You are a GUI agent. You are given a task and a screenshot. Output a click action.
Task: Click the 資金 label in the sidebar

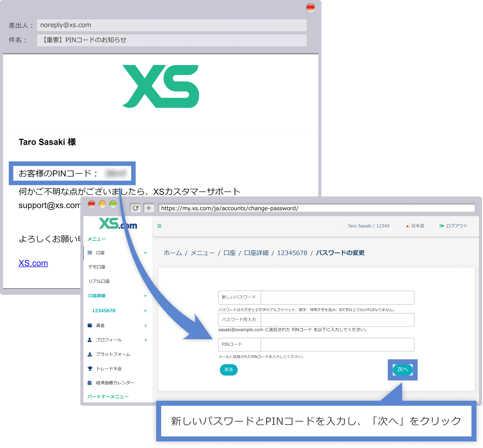coord(100,325)
